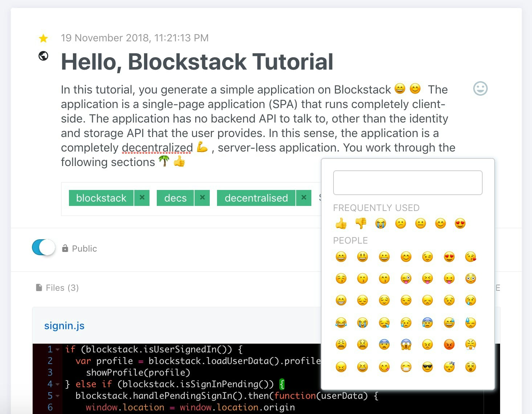Click code line number 6
This screenshot has height=414, width=532.
50,407
